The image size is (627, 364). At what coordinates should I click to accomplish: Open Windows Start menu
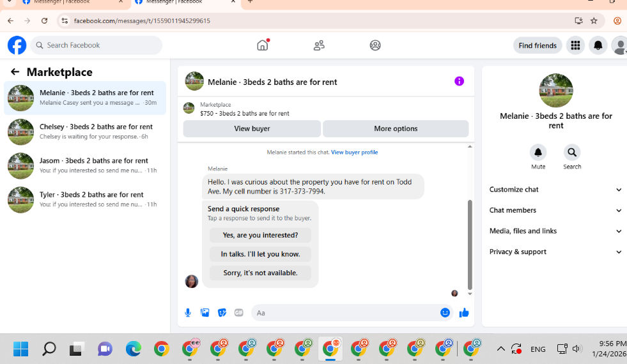coord(21,349)
